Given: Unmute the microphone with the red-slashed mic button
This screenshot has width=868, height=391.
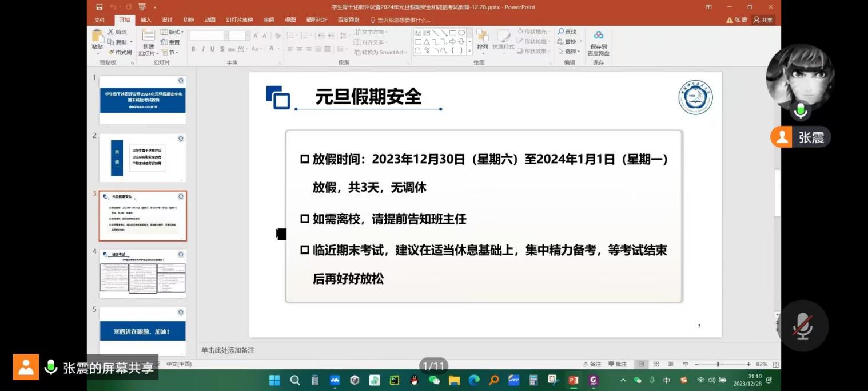Looking at the screenshot, I should click(802, 325).
